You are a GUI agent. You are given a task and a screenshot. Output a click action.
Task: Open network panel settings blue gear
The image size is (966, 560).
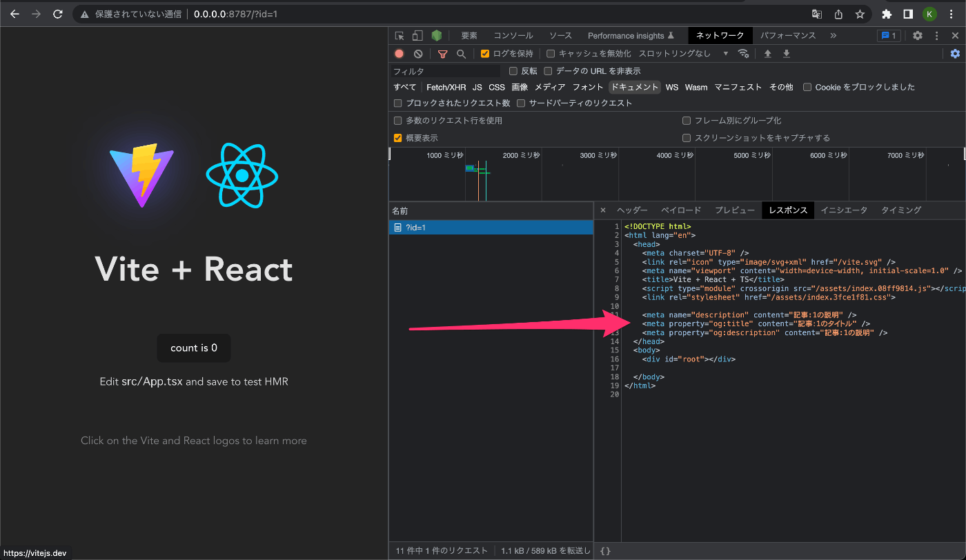point(955,54)
